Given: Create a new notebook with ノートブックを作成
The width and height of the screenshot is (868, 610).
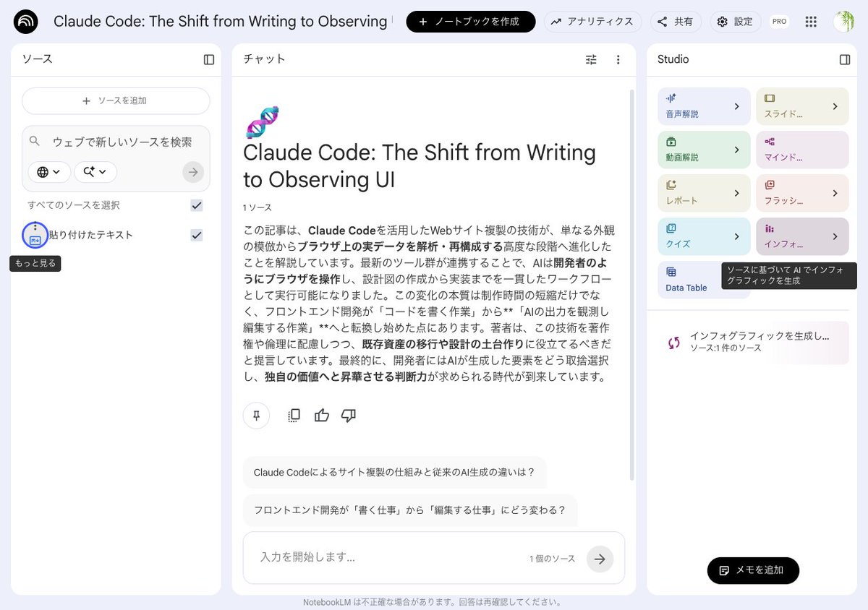Looking at the screenshot, I should (x=471, y=22).
